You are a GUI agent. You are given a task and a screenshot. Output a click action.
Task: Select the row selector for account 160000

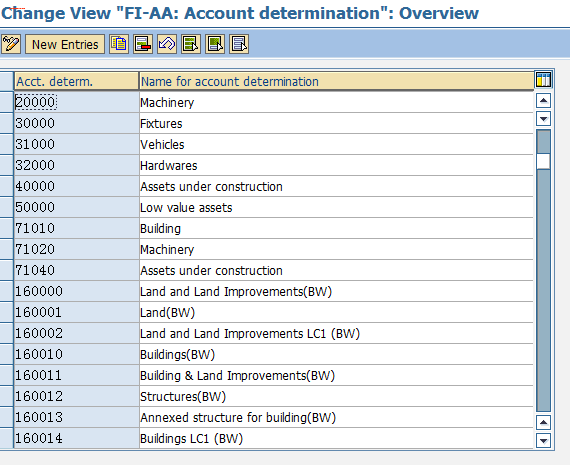click(x=7, y=291)
